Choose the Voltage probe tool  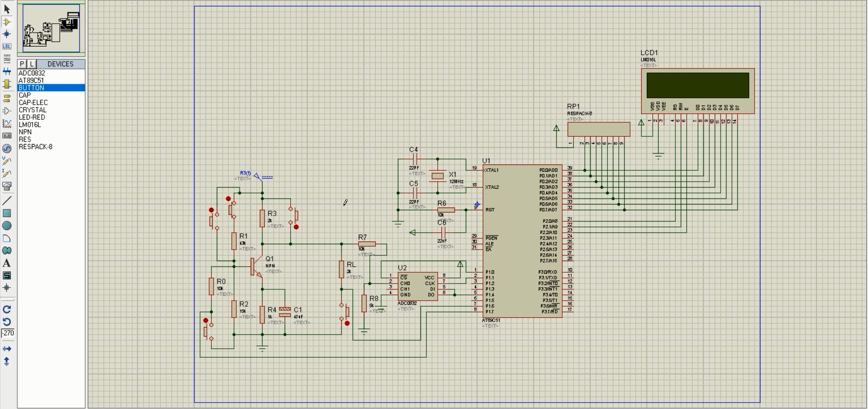(7, 161)
